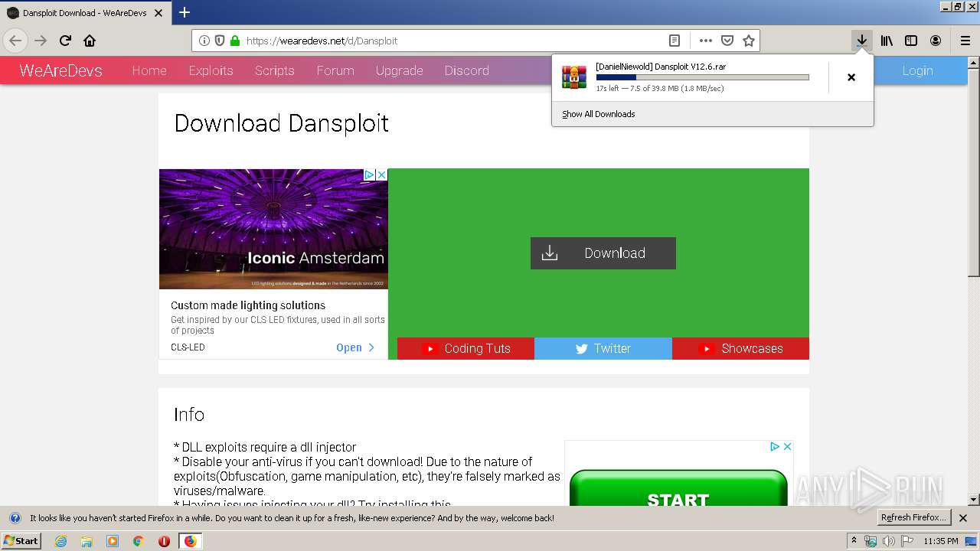
Task: Open Coding Tuts YouTube link
Action: [x=465, y=348]
